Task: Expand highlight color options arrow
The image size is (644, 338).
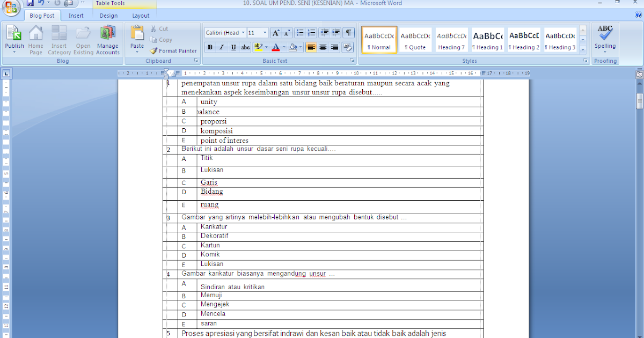Action: point(266,47)
